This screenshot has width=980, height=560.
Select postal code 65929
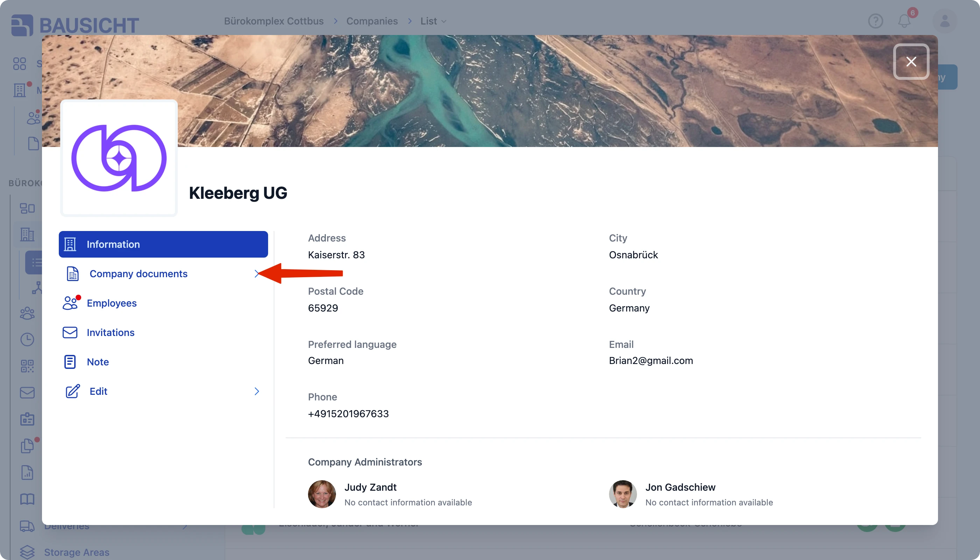point(323,308)
